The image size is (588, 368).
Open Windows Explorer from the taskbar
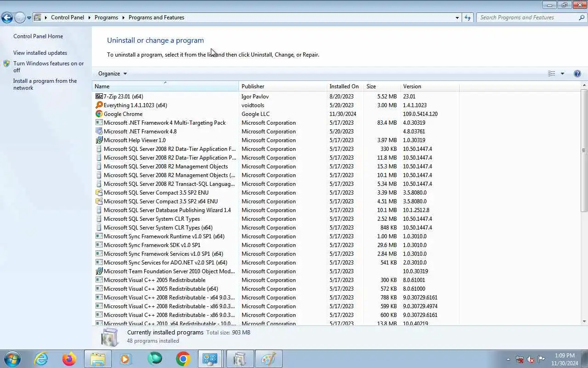[98, 359]
